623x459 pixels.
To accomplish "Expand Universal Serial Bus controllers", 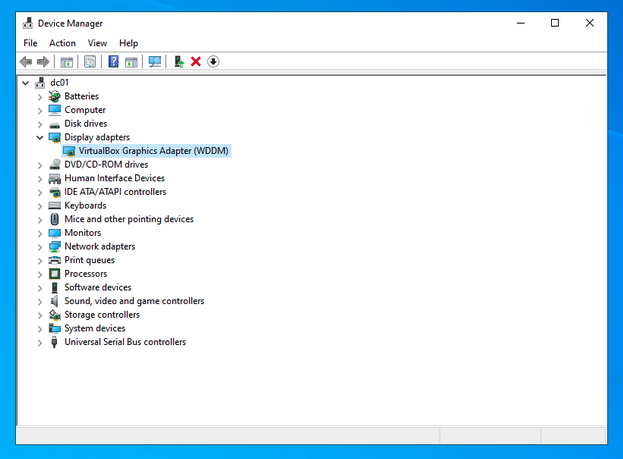I will click(40, 342).
